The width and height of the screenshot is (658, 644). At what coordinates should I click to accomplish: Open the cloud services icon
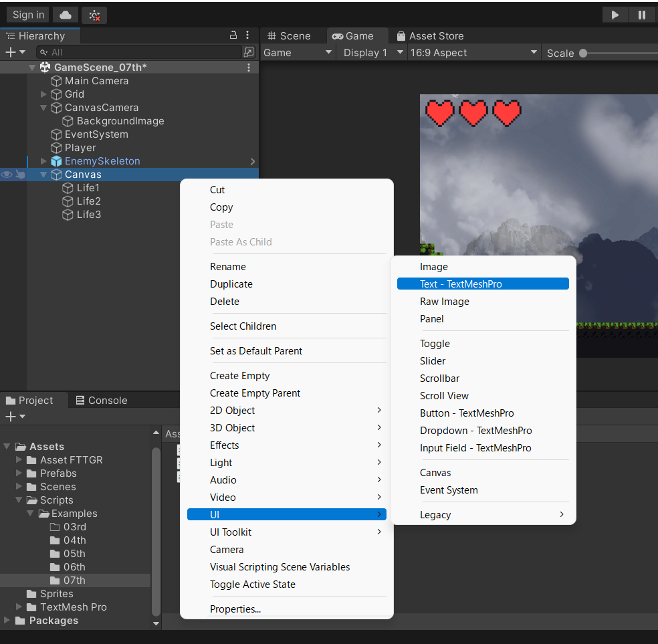66,15
